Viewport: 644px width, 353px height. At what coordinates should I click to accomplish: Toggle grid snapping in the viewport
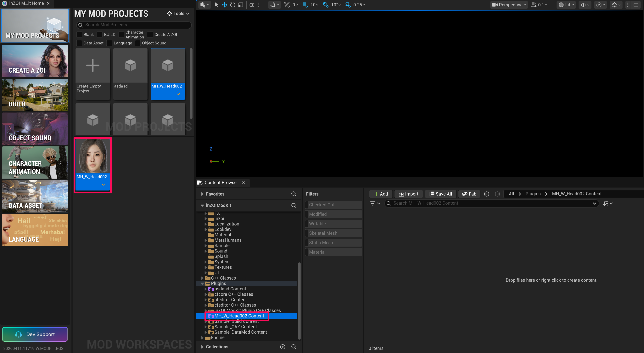pyautogui.click(x=305, y=5)
